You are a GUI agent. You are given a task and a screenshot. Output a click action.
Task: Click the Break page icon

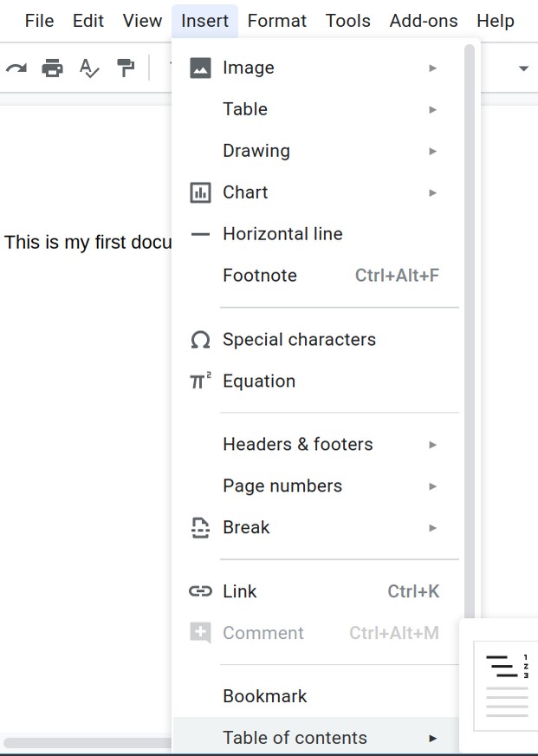point(200,527)
